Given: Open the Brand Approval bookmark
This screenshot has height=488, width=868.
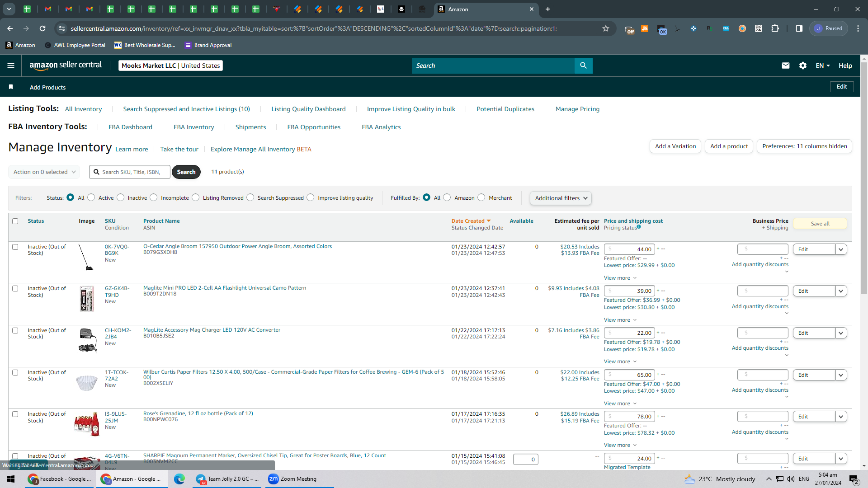Looking at the screenshot, I should pos(208,45).
